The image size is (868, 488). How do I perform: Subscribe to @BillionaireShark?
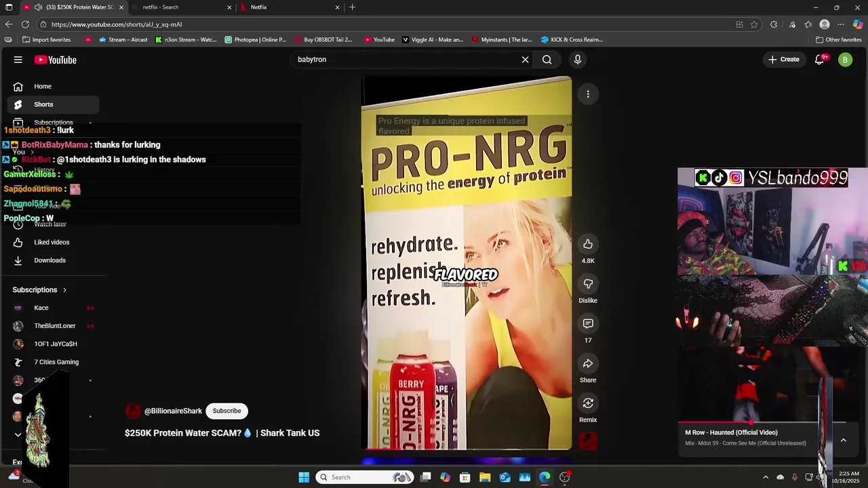[226, 411]
